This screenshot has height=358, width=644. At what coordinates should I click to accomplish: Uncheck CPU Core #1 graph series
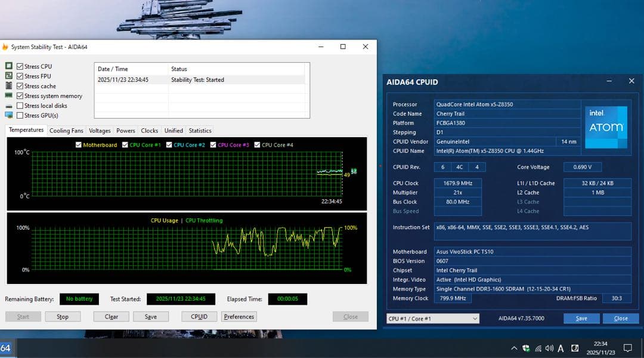pos(125,144)
